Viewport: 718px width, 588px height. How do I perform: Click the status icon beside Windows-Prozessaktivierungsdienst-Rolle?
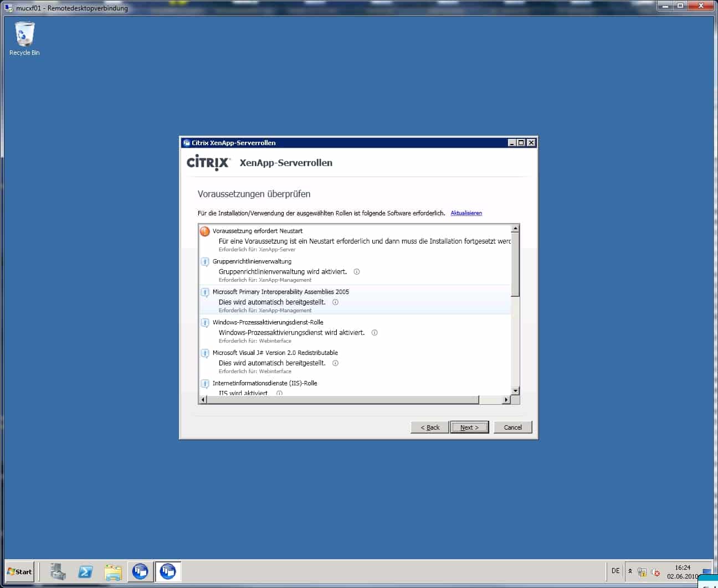205,323
